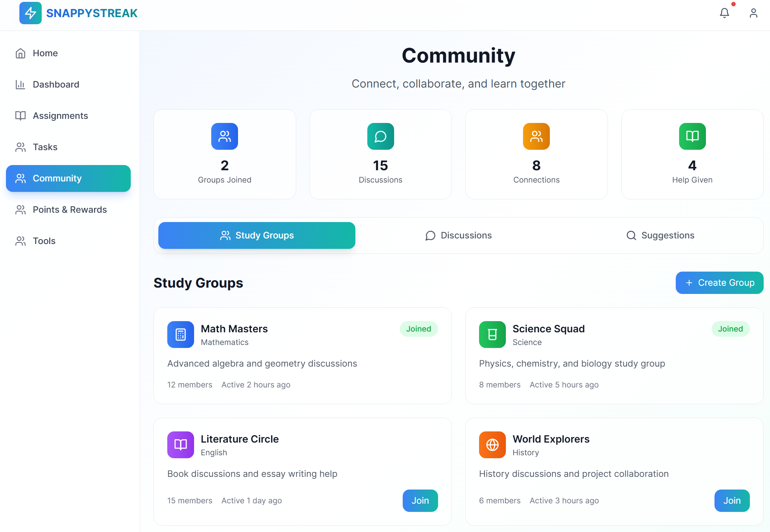Open Points & Rewards sidebar item
Screen dimensions: 770x532
click(x=70, y=210)
